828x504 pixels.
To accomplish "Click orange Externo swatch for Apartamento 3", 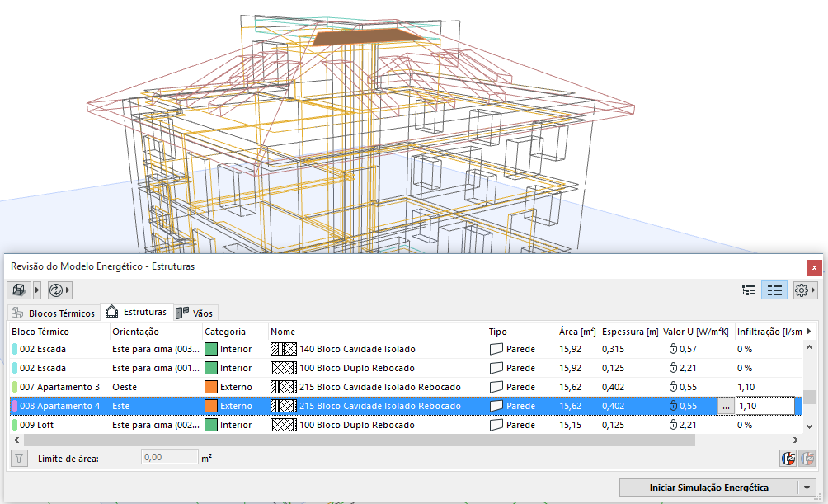I will (x=211, y=387).
